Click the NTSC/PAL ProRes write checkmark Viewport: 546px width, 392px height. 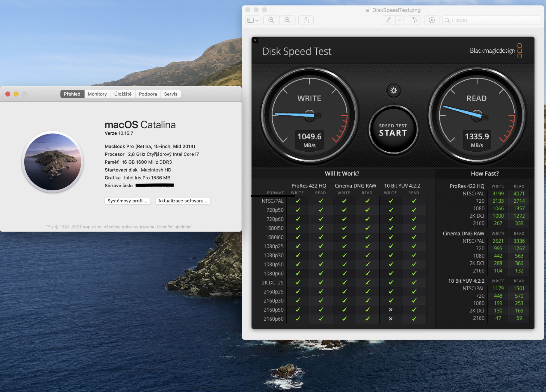pyautogui.click(x=298, y=201)
